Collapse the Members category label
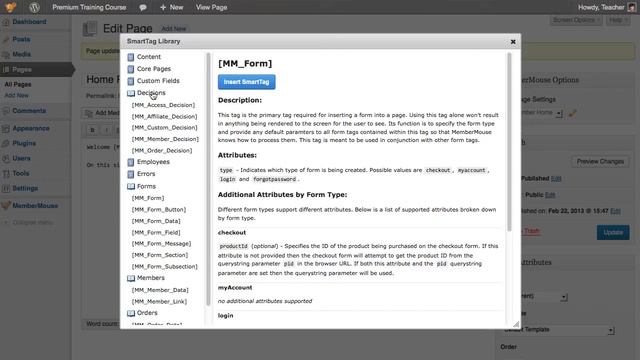 pos(151,278)
